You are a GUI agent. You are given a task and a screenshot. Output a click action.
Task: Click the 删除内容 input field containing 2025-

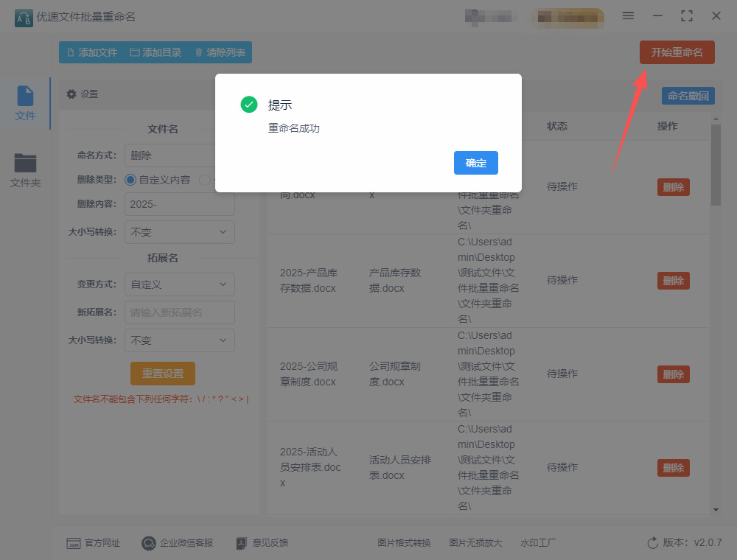tap(179, 204)
